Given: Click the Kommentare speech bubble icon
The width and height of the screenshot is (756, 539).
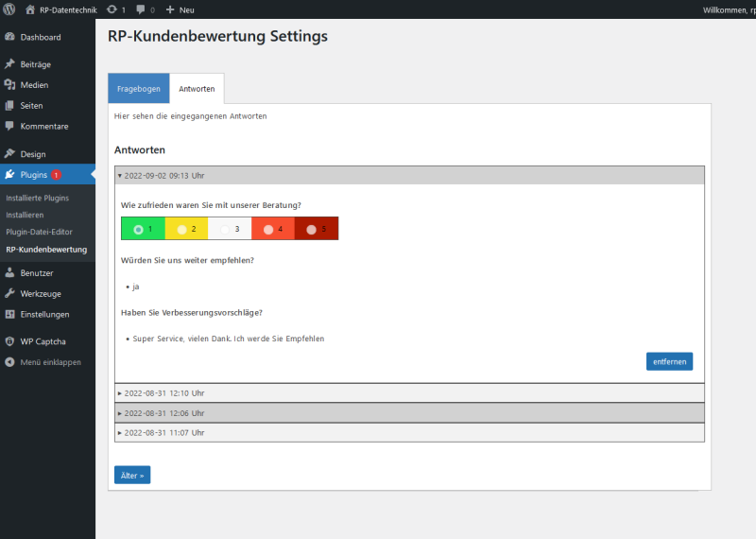Looking at the screenshot, I should coord(9,127).
